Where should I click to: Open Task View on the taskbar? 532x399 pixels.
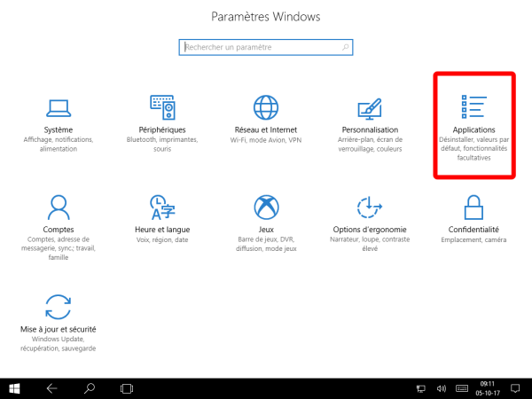[127, 388]
